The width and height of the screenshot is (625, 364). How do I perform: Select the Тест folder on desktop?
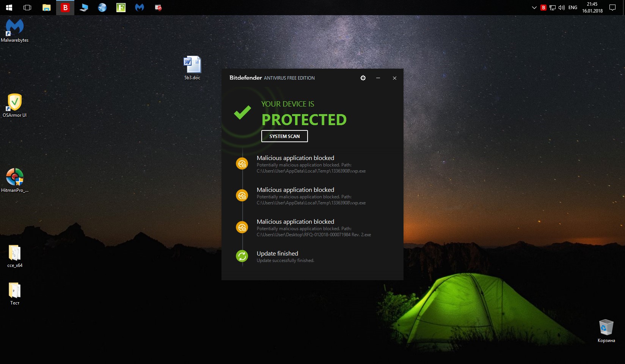(15, 293)
